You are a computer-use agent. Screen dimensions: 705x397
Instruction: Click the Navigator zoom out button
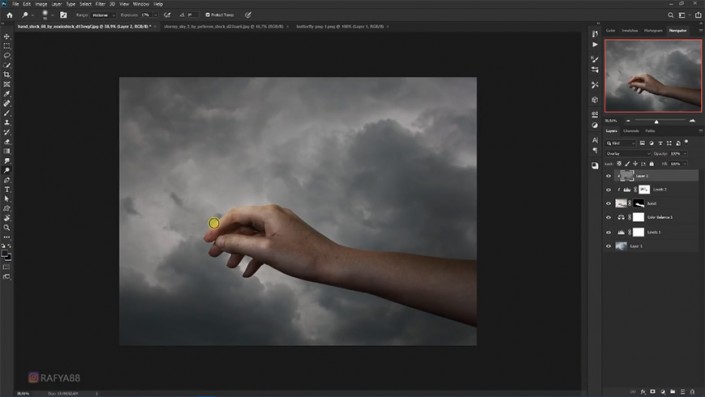[628, 121]
